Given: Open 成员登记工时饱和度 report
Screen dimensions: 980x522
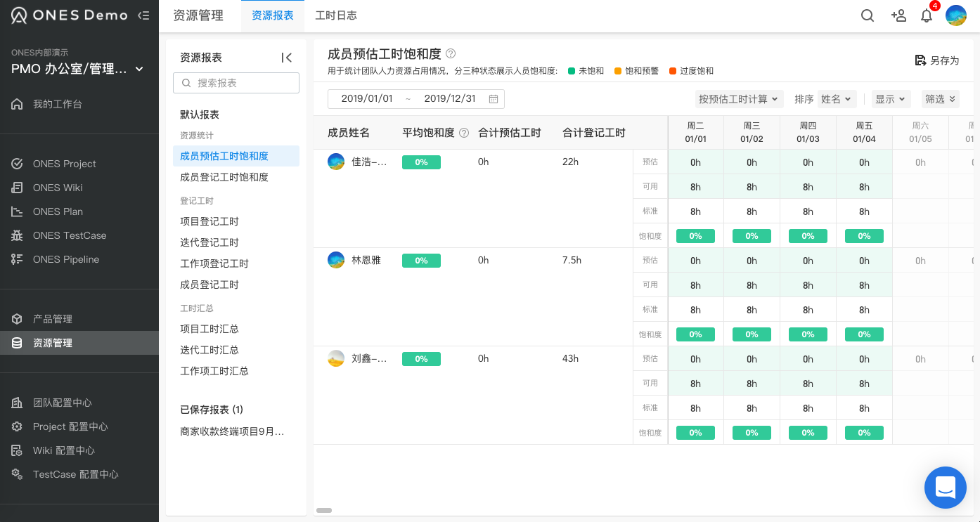Looking at the screenshot, I should pyautogui.click(x=224, y=177).
